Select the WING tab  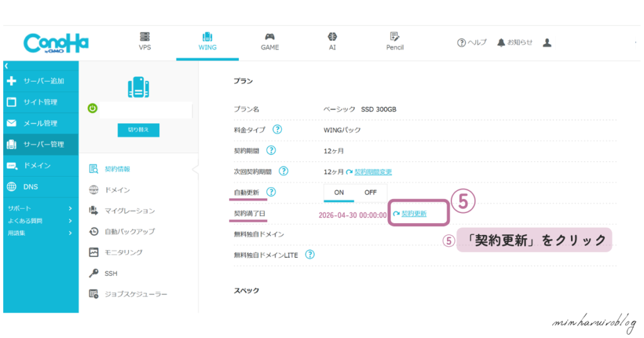[x=208, y=41]
